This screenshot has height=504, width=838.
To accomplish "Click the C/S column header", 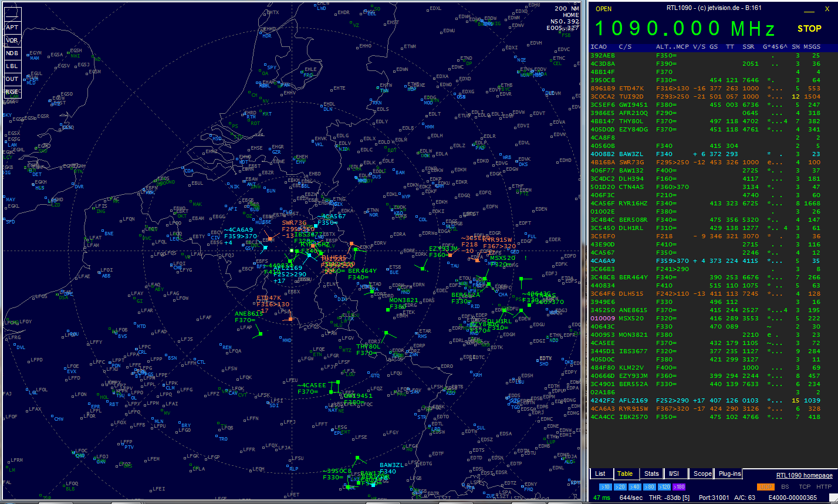I will click(x=625, y=46).
